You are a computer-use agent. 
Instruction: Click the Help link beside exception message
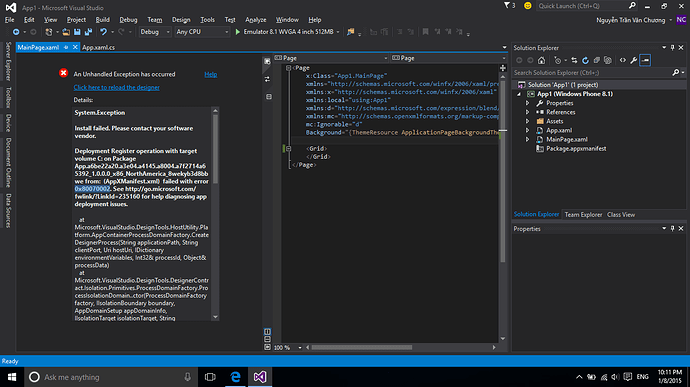[x=211, y=74]
